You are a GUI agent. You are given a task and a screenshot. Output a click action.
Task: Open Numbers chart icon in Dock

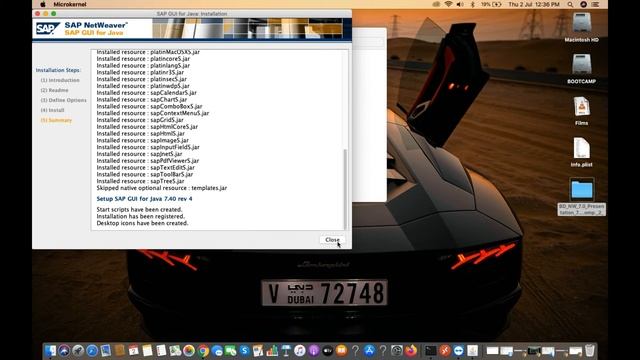(x=272, y=351)
